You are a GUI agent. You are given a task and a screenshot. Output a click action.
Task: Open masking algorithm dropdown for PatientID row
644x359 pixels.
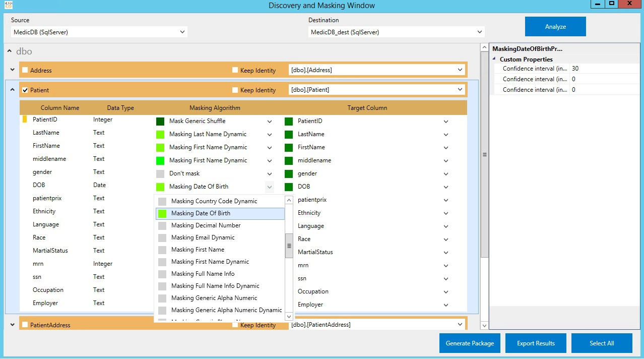tap(270, 122)
